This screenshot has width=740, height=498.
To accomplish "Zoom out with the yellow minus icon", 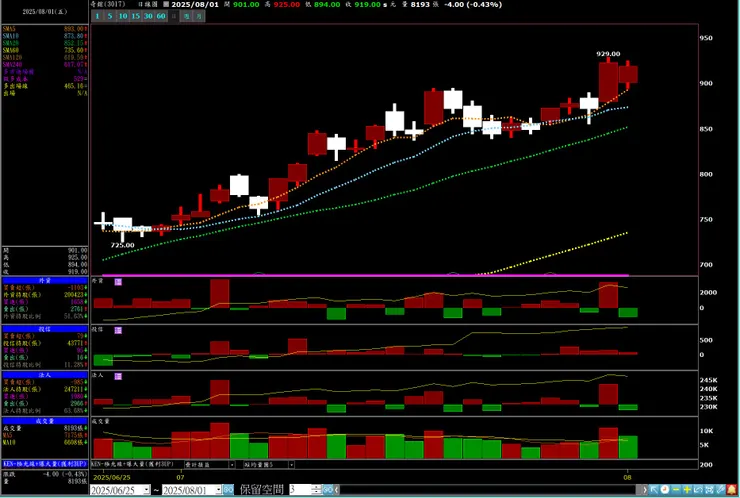I will (676, 490).
